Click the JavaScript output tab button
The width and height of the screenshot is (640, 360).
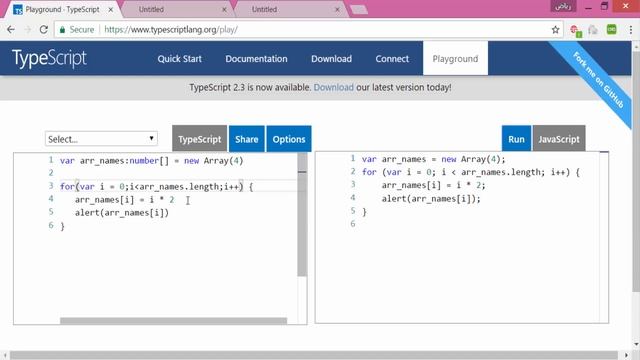coord(559,139)
